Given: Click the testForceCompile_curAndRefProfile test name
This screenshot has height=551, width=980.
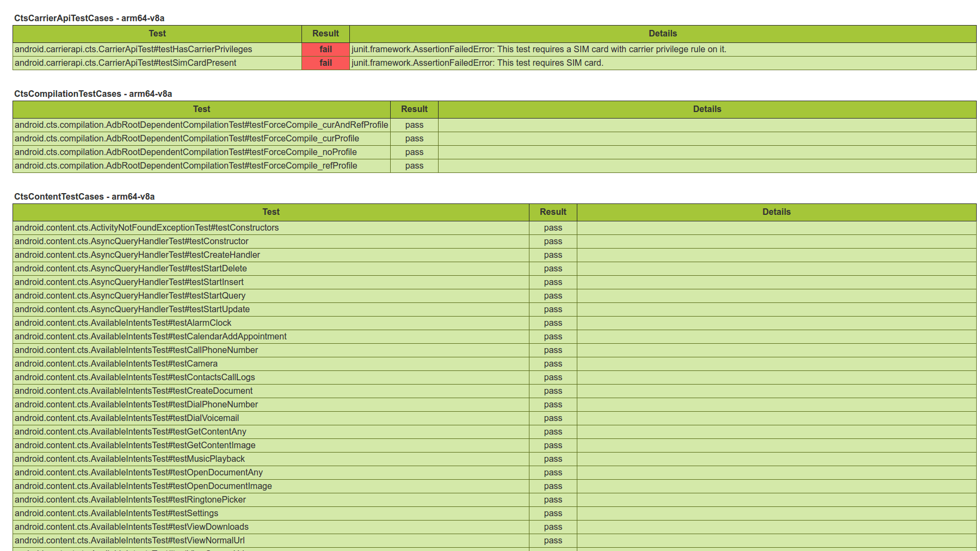Looking at the screenshot, I should 201,125.
